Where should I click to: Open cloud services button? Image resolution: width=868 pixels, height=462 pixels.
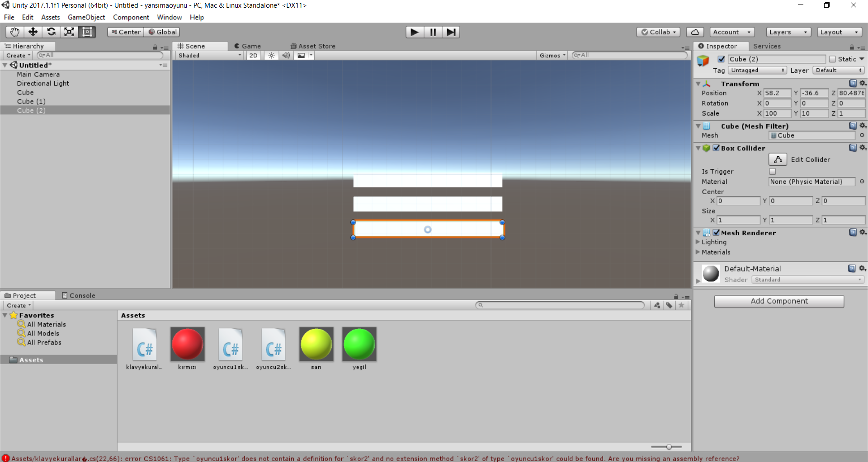(x=695, y=32)
